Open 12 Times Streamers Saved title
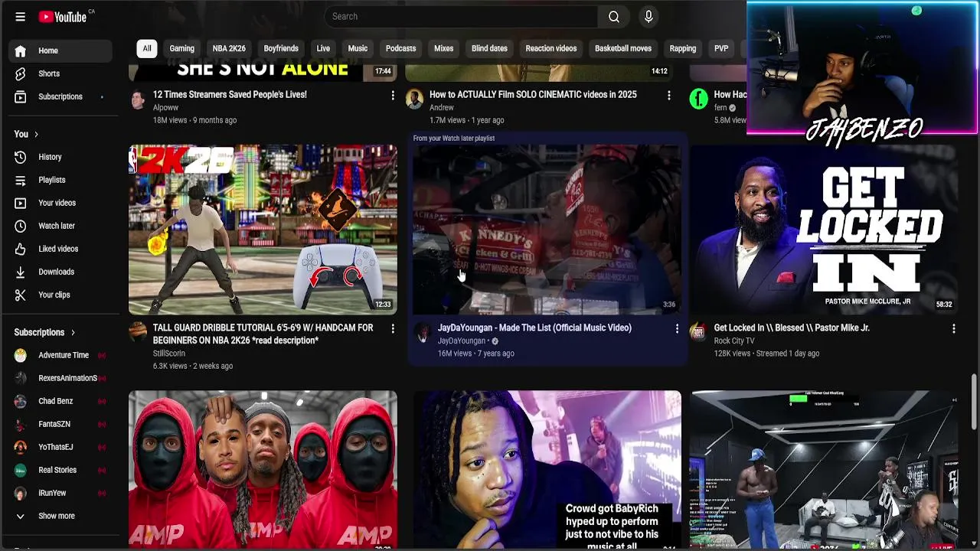Image resolution: width=980 pixels, height=551 pixels. (230, 94)
